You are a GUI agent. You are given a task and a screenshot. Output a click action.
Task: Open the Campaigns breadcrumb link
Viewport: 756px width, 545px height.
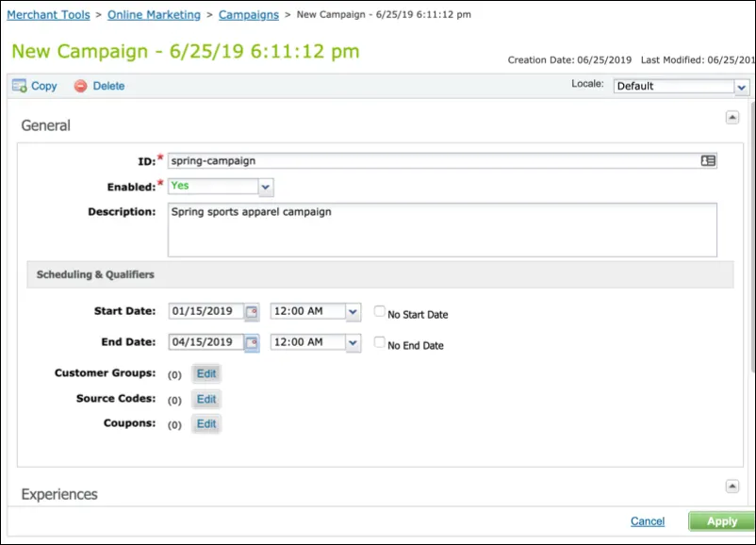249,15
